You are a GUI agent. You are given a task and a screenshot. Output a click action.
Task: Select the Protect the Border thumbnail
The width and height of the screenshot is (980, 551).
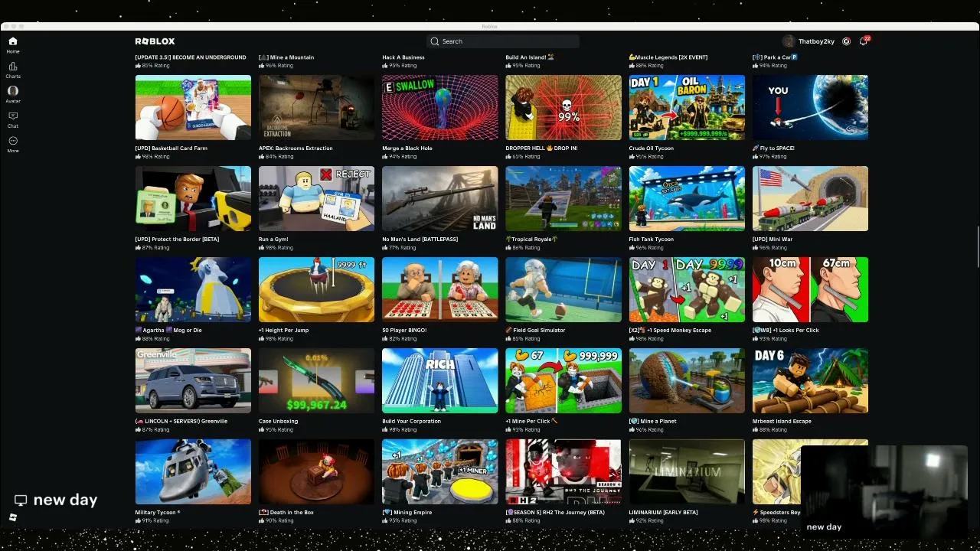click(193, 198)
